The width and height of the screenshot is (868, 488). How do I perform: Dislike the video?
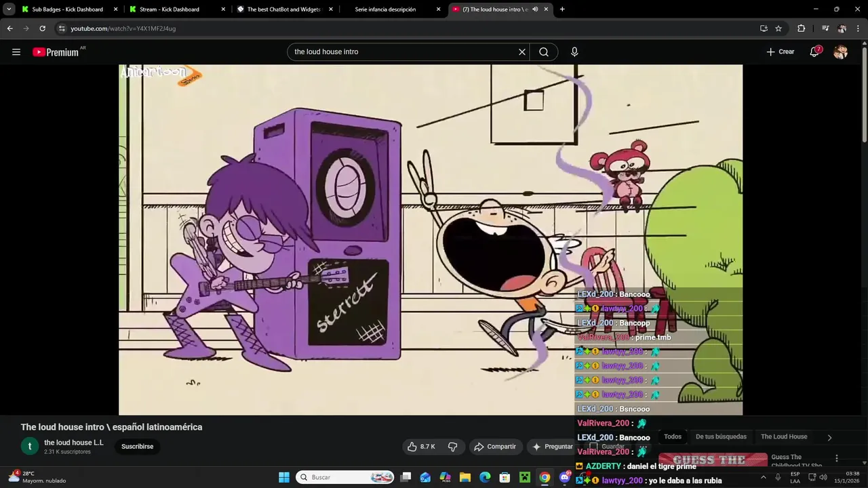click(452, 447)
